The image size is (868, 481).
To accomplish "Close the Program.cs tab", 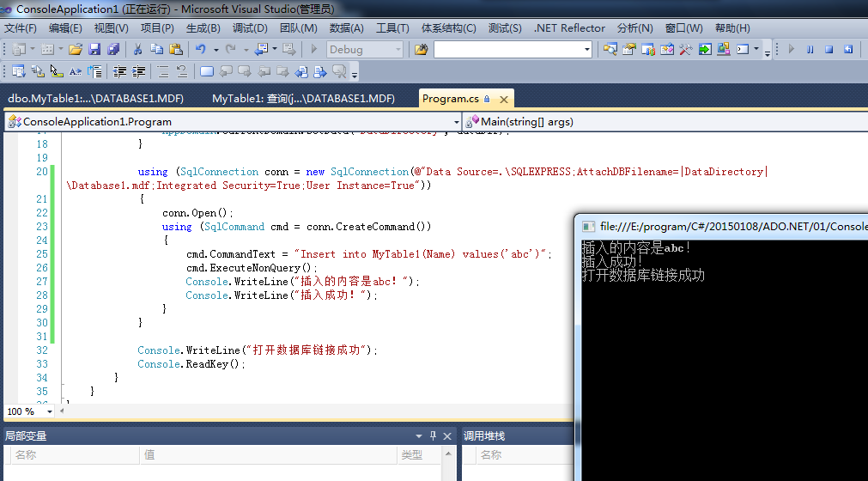I will click(x=504, y=99).
